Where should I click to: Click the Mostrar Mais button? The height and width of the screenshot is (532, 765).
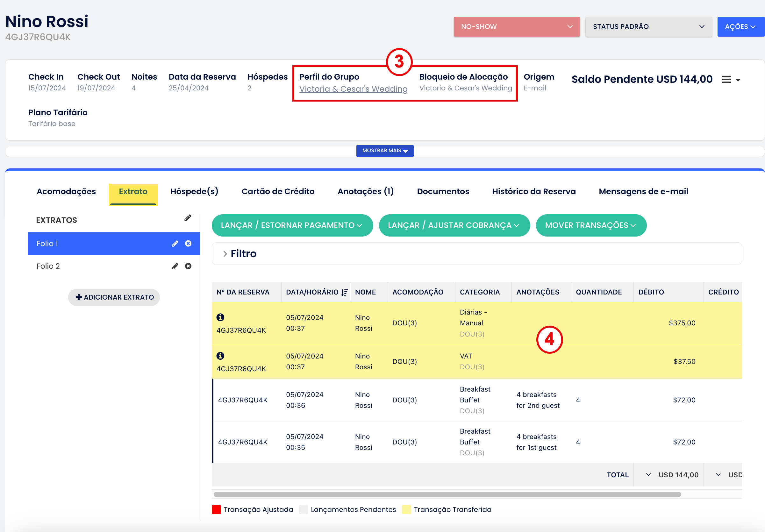(x=385, y=151)
